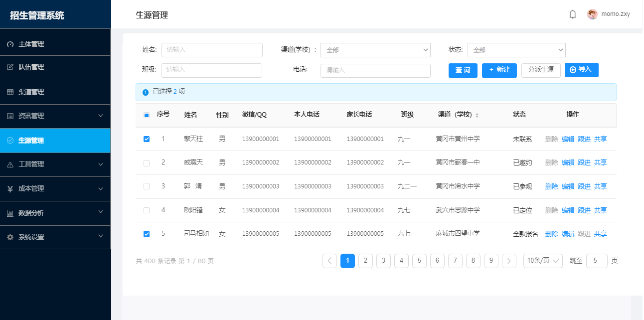644x320 pixels.
Task: Click the 队伍管理 edit icon
Action: click(10, 67)
